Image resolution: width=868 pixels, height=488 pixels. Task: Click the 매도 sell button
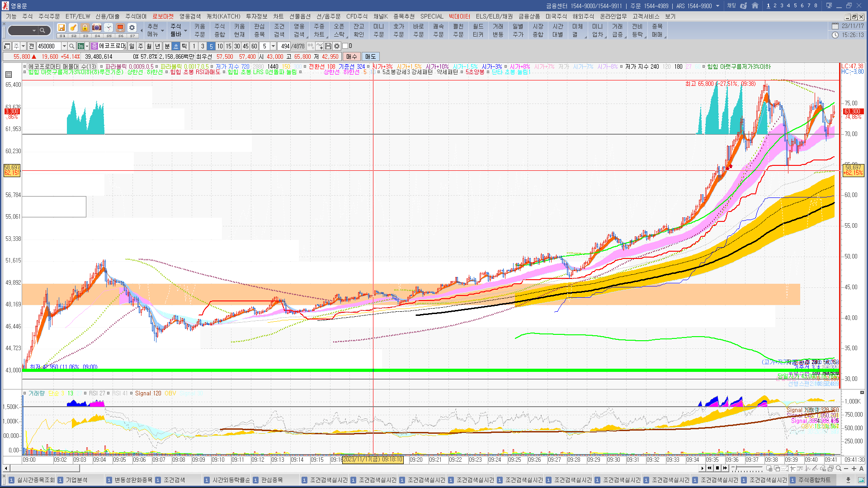(370, 56)
